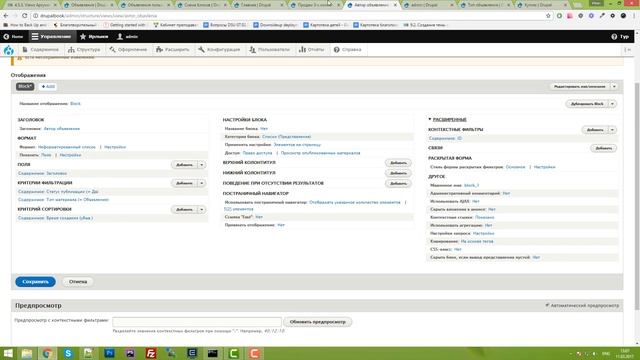640x360 pixels.
Task: Start the Тур tour help button
Action: point(620,36)
